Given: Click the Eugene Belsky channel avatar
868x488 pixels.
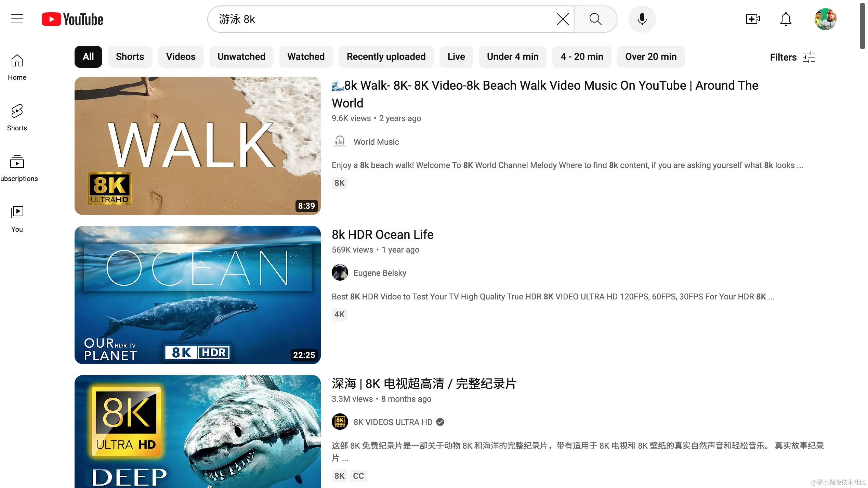Looking at the screenshot, I should tap(340, 273).
